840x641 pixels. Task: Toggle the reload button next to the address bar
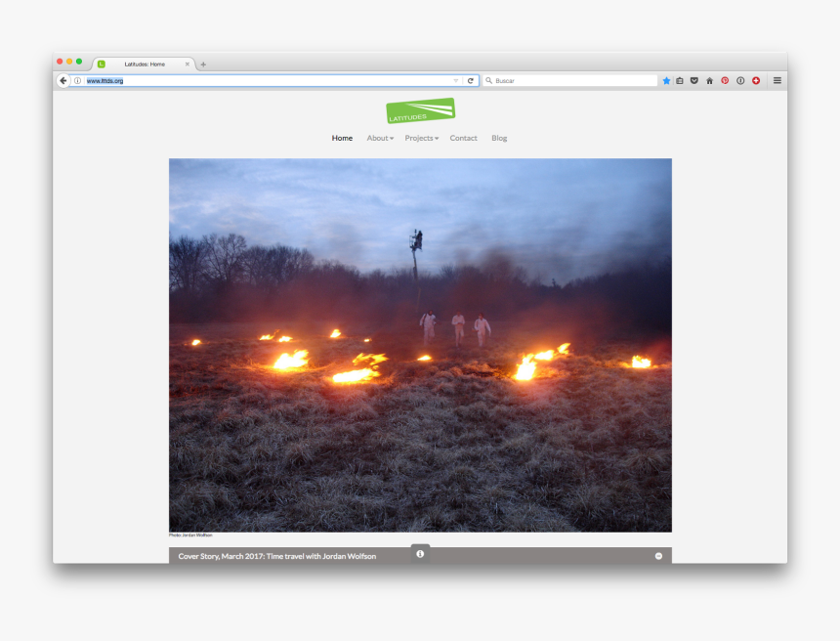(x=470, y=80)
